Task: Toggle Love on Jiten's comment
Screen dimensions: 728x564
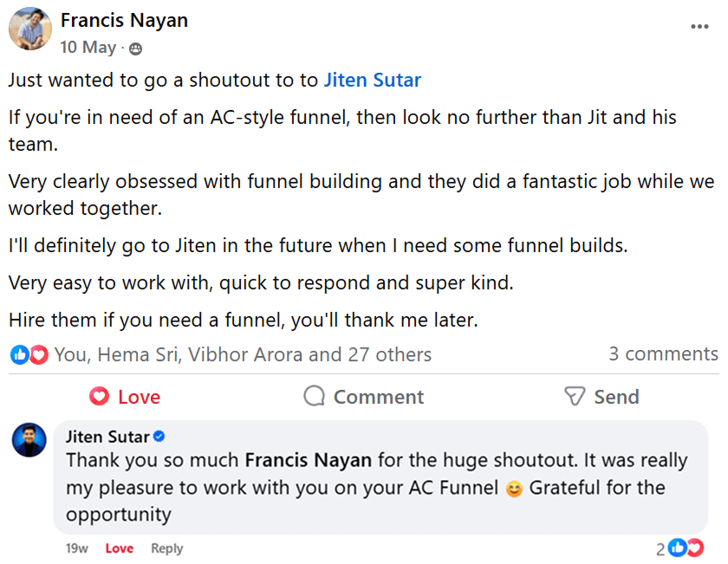Action: [120, 548]
